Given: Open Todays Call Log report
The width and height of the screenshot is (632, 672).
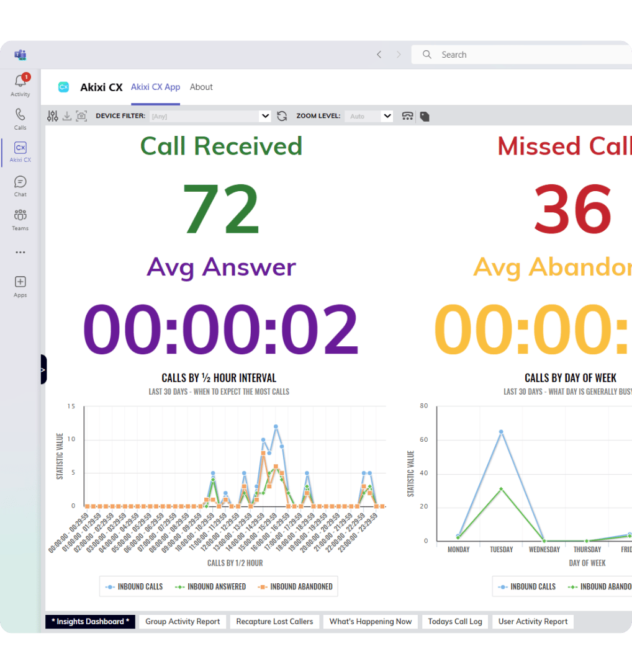Looking at the screenshot, I should (455, 621).
